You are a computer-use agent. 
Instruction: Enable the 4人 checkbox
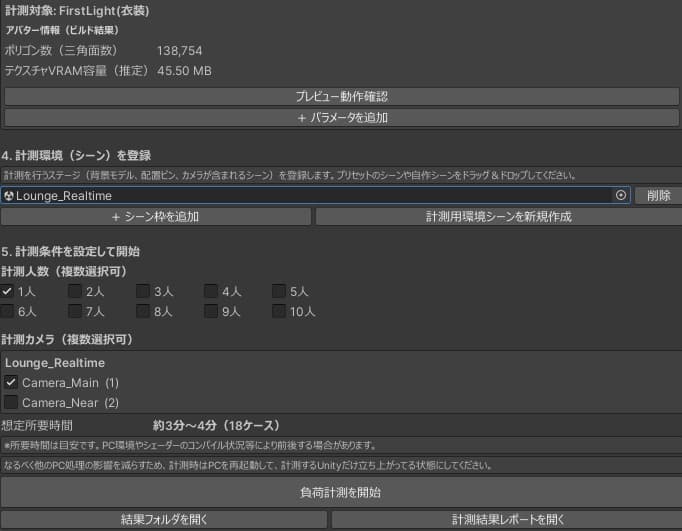(x=211, y=291)
